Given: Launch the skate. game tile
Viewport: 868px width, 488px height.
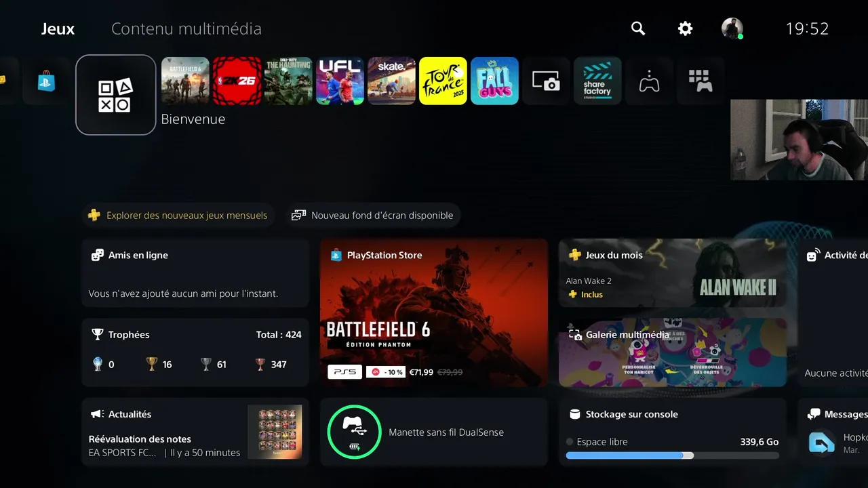Looking at the screenshot, I should [391, 81].
